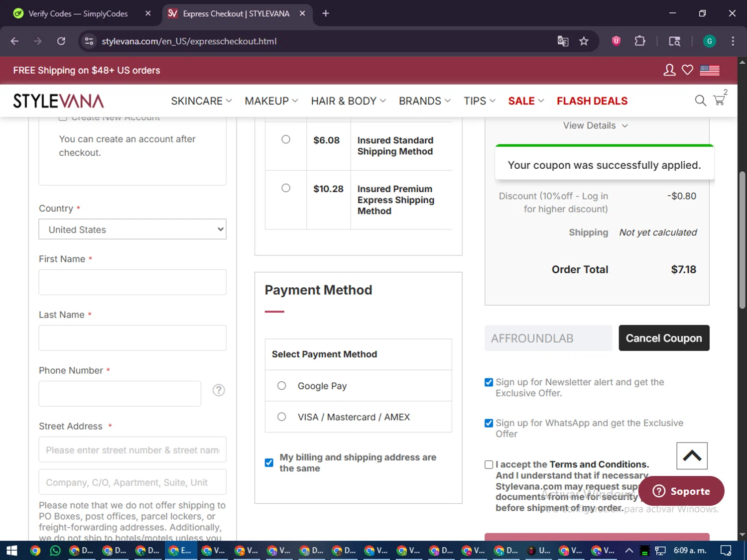
Task: Expand the TIPS menu
Action: 480,101
